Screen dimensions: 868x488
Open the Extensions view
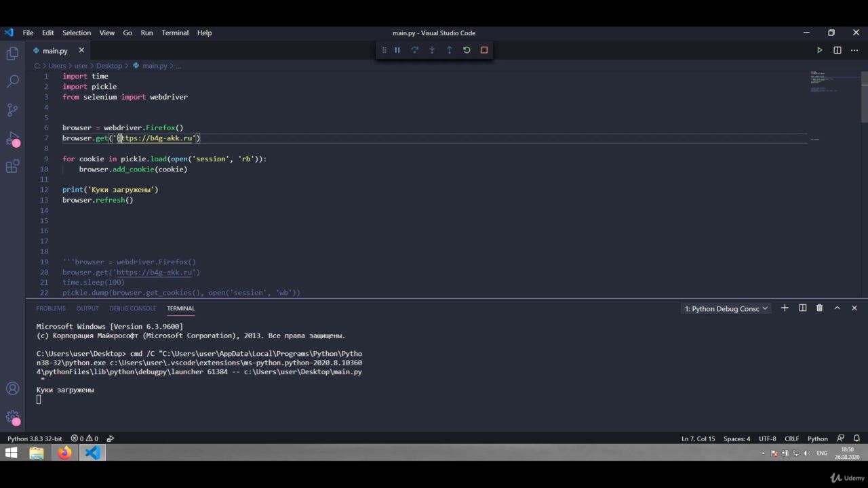(12, 167)
